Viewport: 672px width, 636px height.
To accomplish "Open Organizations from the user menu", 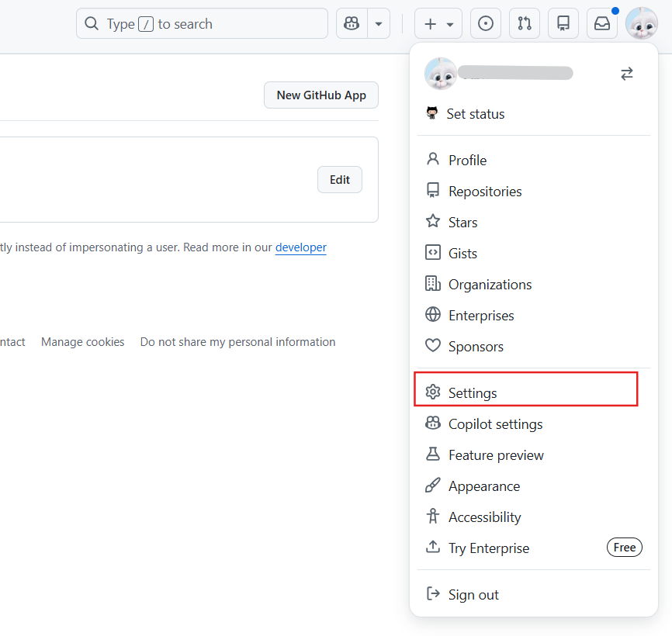I will pyautogui.click(x=534, y=285).
